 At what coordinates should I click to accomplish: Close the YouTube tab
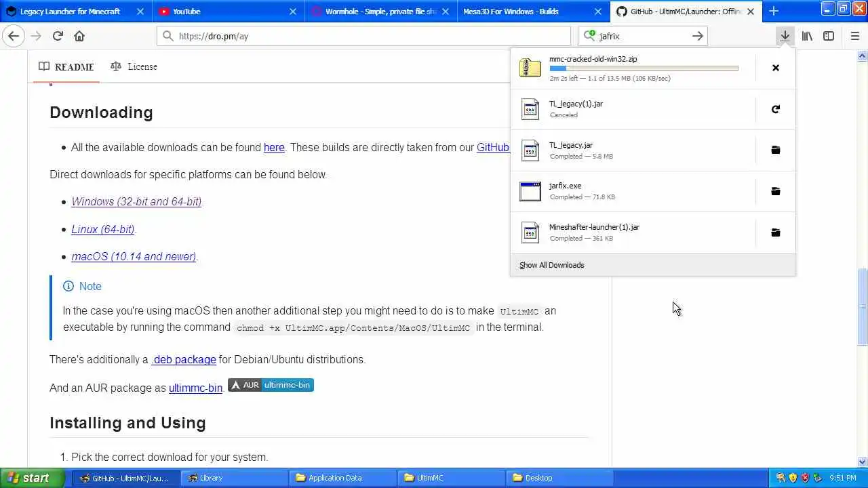click(x=293, y=12)
